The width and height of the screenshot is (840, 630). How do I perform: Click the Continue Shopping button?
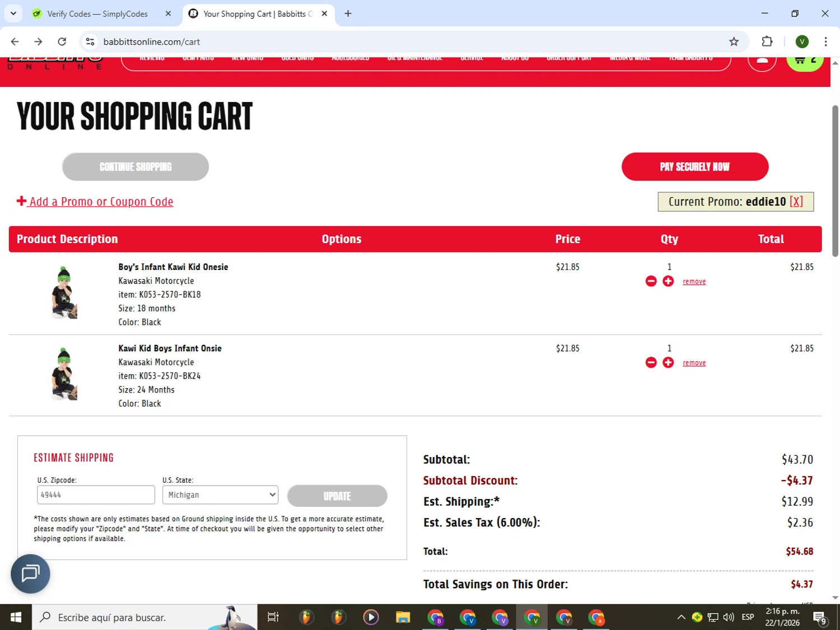pos(136,167)
